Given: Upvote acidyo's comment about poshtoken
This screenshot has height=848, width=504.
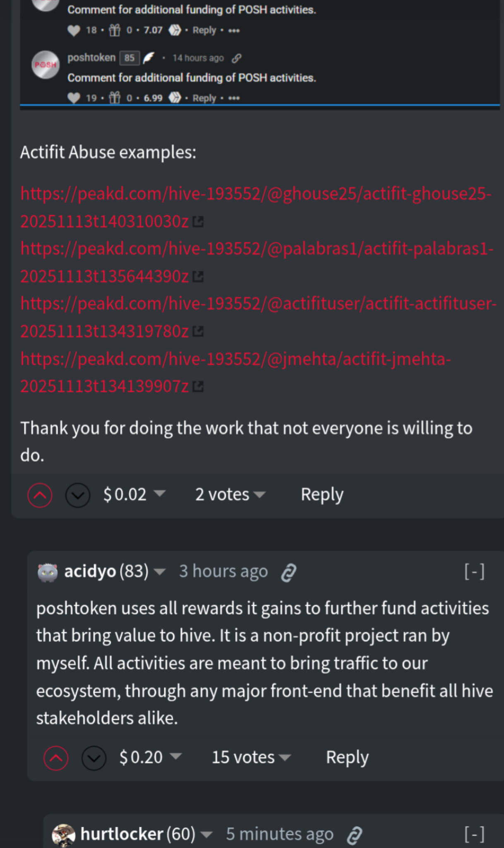Looking at the screenshot, I should (x=56, y=758).
